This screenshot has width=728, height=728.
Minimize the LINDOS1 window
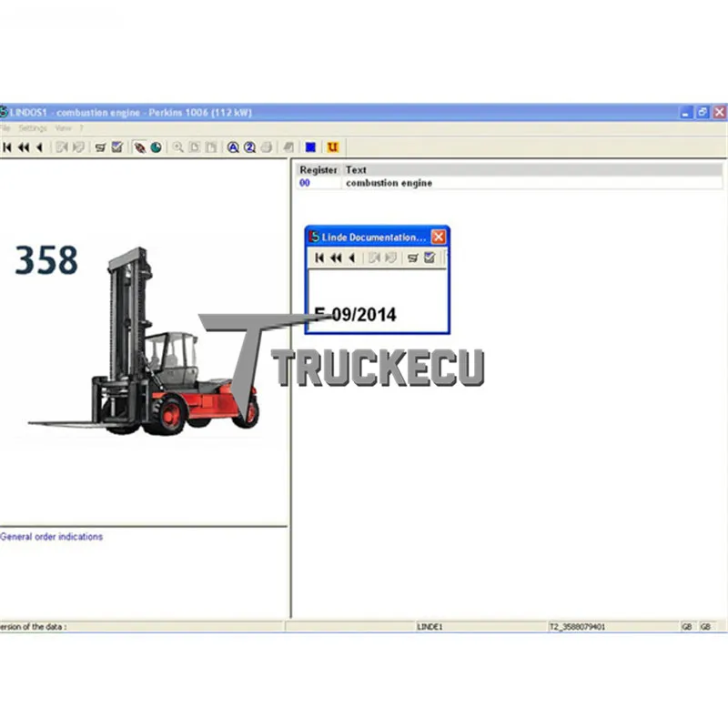(x=686, y=112)
